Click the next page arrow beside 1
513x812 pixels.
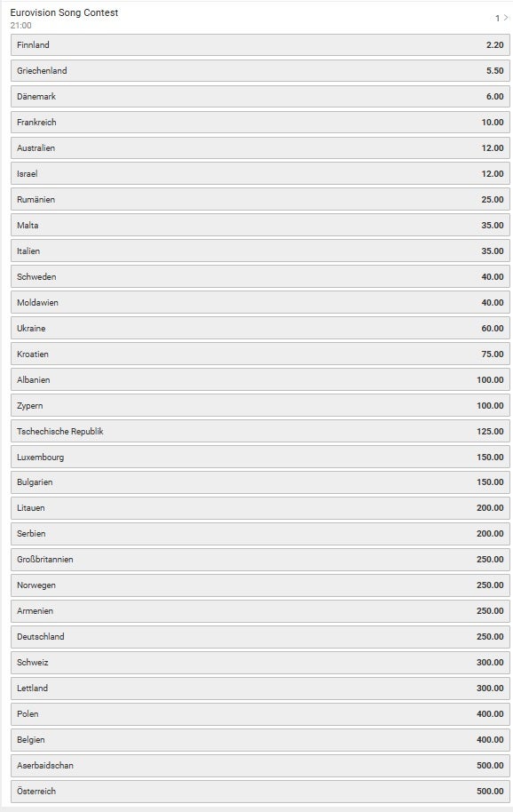506,18
